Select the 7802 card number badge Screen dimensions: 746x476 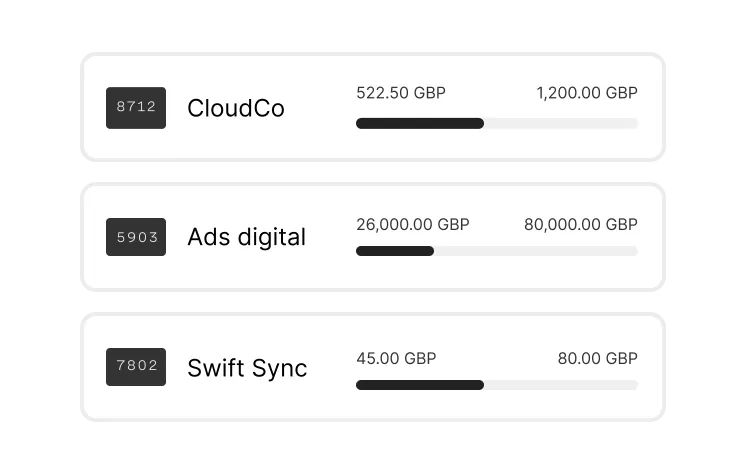[136, 367]
